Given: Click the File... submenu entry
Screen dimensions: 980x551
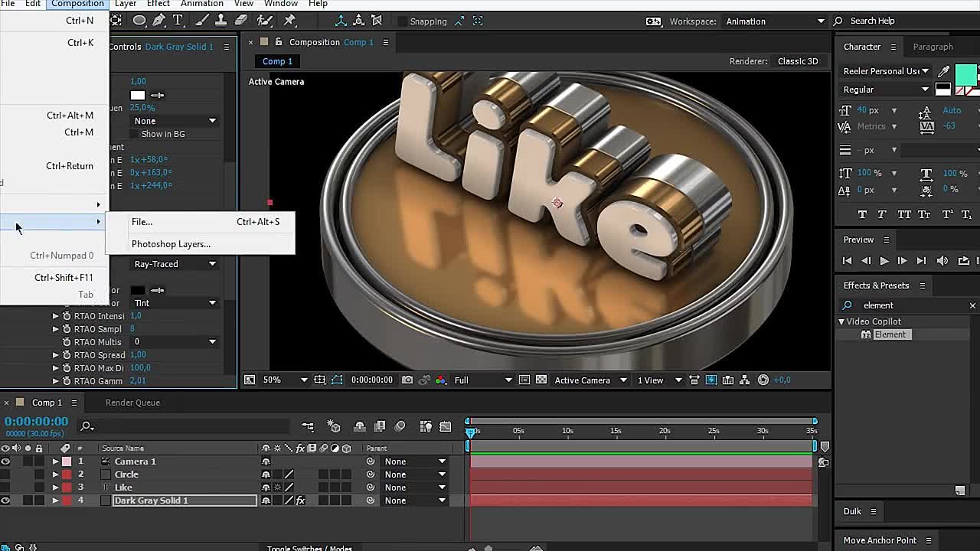Looking at the screenshot, I should pyautogui.click(x=142, y=222).
